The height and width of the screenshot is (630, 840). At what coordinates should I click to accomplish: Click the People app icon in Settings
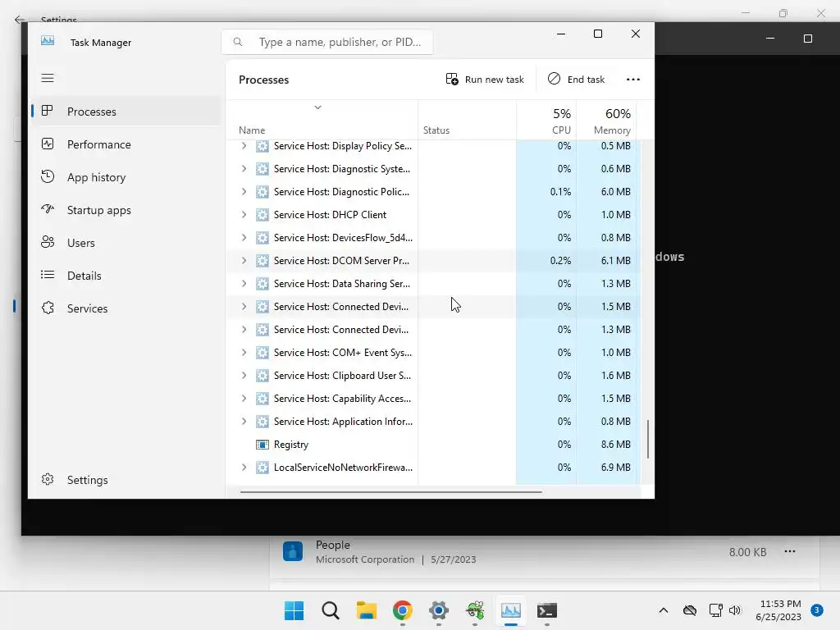(x=293, y=551)
